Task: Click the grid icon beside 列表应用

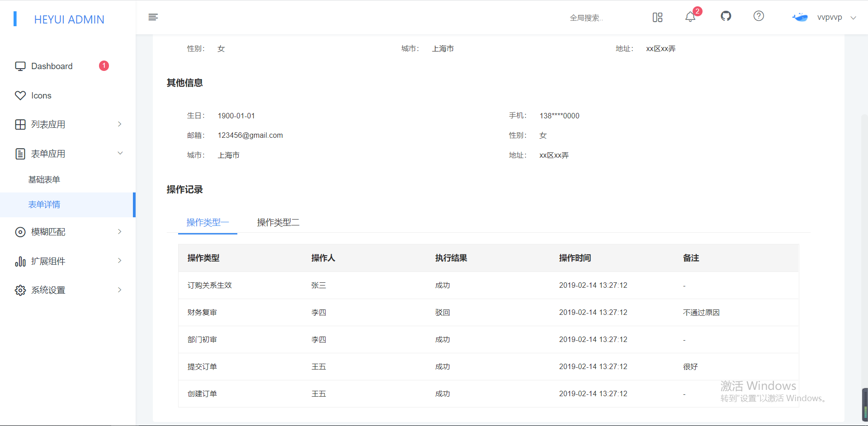Action: coord(20,125)
